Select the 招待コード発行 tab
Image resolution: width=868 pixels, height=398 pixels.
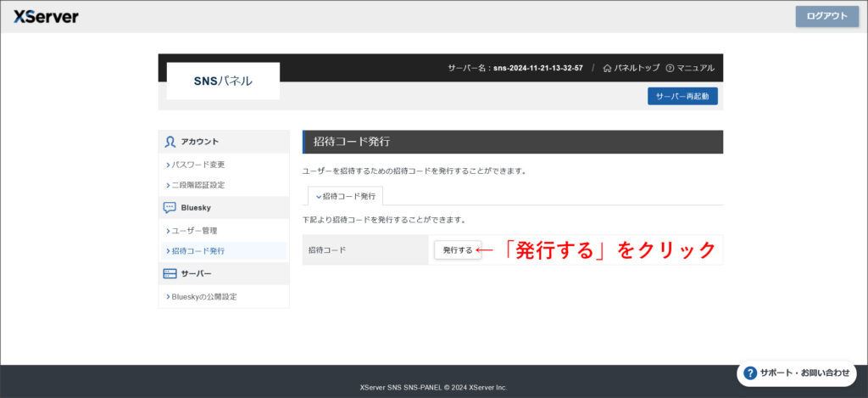(345, 196)
